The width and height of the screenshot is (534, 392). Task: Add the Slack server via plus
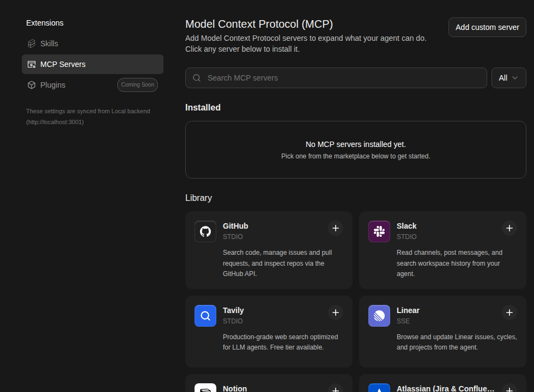click(509, 228)
